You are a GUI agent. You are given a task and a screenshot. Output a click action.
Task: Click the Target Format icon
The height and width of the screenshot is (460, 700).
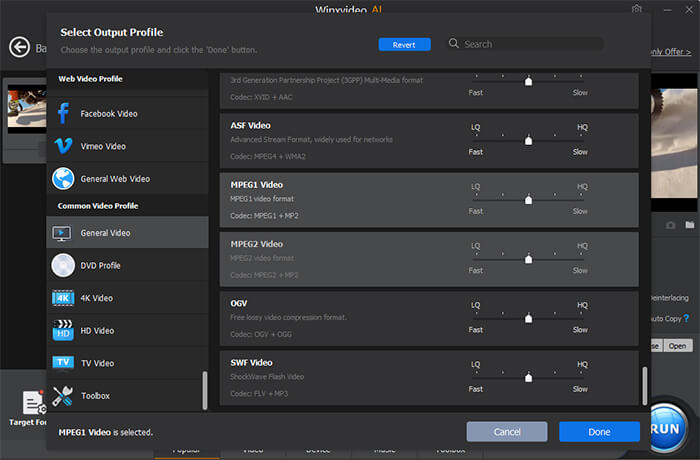34,402
